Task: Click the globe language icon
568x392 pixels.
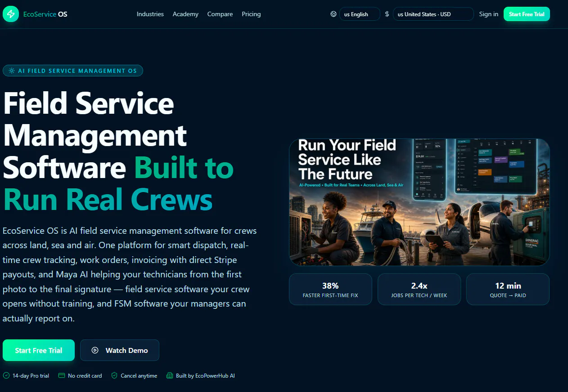Action: 334,14
